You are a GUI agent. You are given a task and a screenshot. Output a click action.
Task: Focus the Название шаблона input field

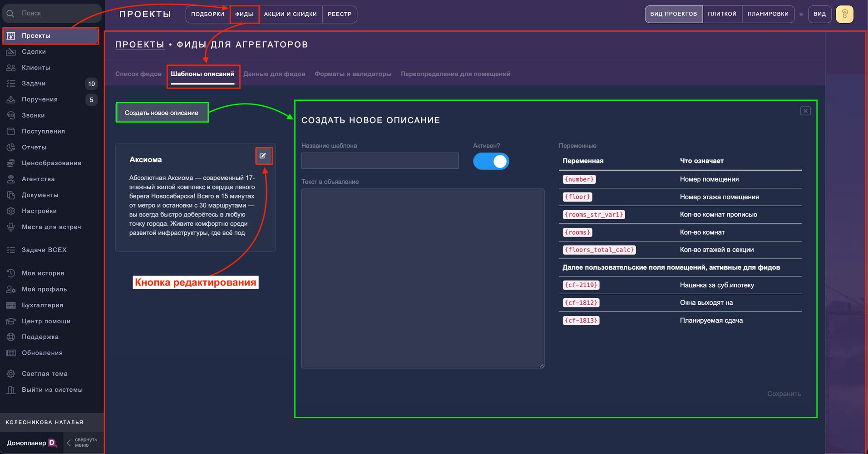pyautogui.click(x=380, y=161)
